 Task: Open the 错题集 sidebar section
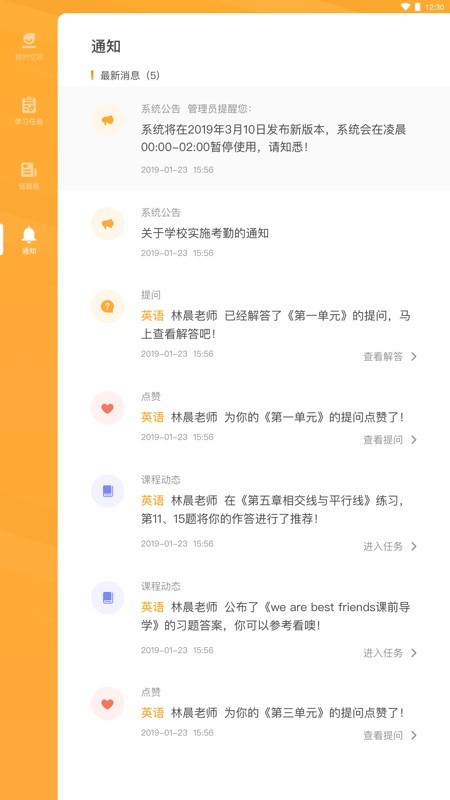(x=29, y=176)
